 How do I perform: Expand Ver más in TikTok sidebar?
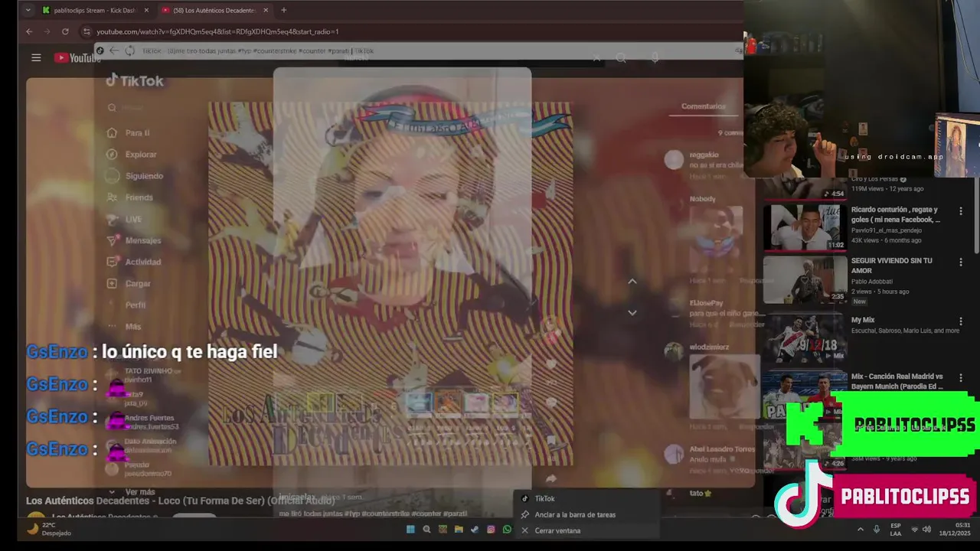click(132, 491)
